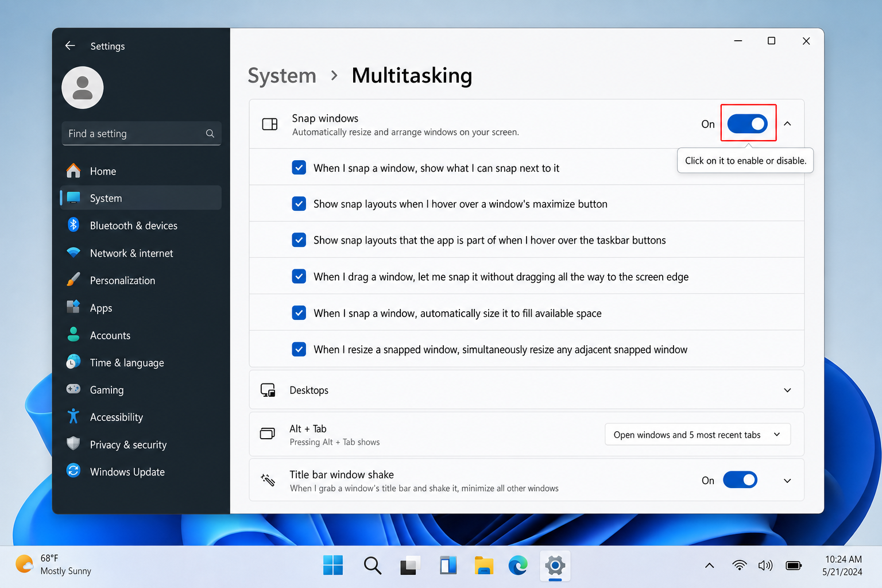This screenshot has width=882, height=588.
Task: Turn off Title bar window shake toggle
Action: (740, 479)
